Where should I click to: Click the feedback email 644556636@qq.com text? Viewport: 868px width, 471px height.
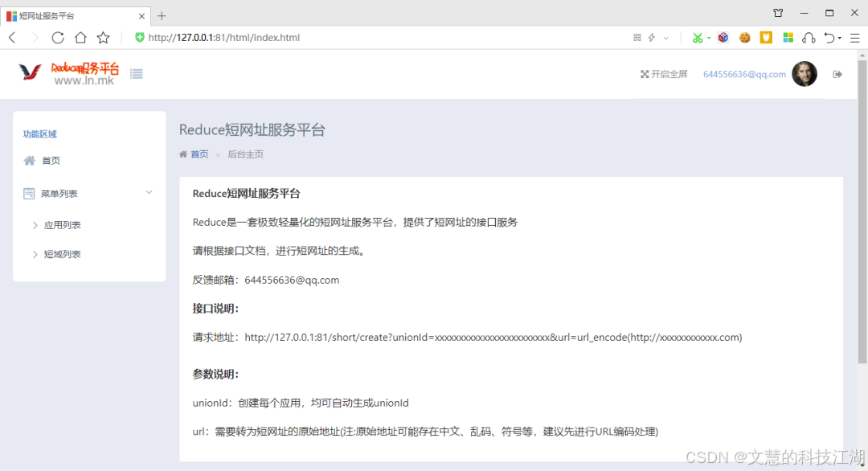[x=292, y=280]
